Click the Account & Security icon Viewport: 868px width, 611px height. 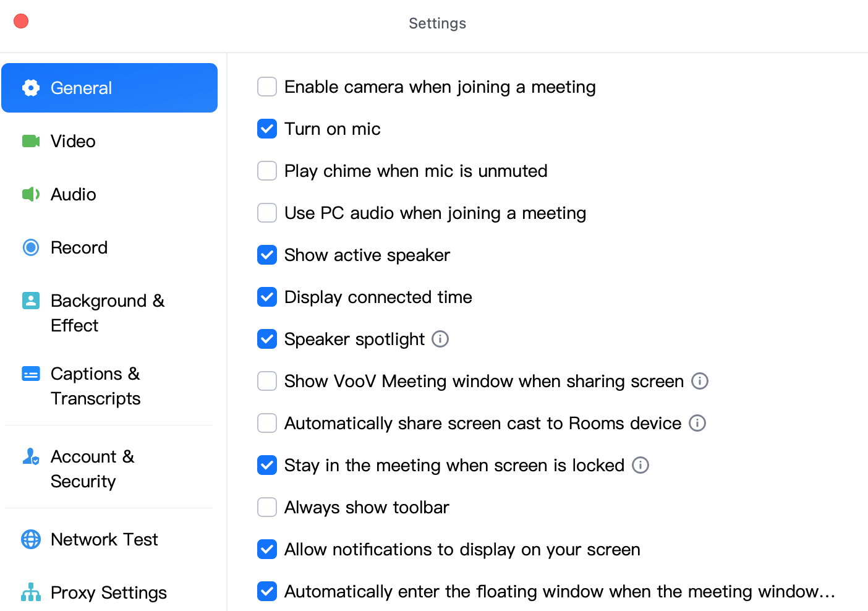click(30, 456)
